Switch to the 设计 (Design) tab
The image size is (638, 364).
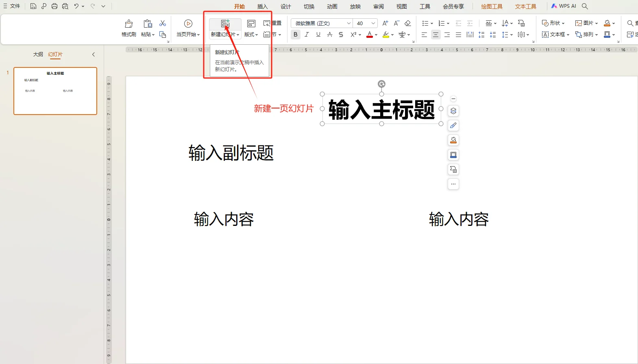pos(286,6)
